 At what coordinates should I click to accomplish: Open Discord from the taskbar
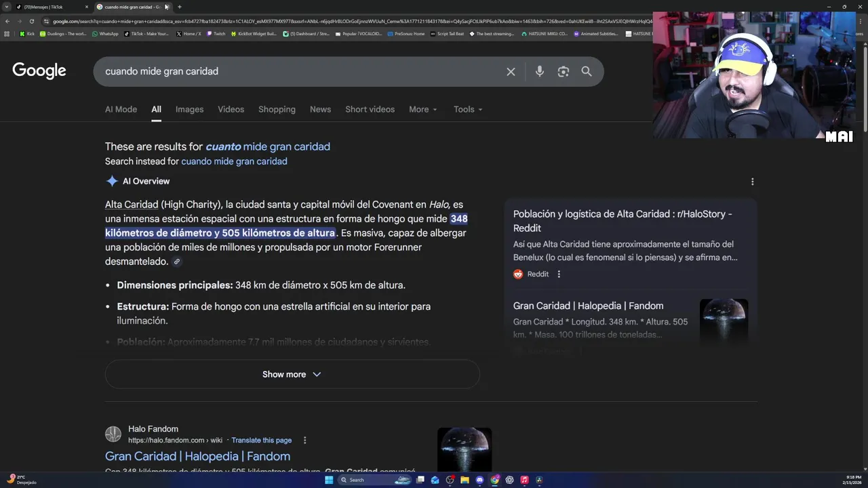(x=479, y=480)
